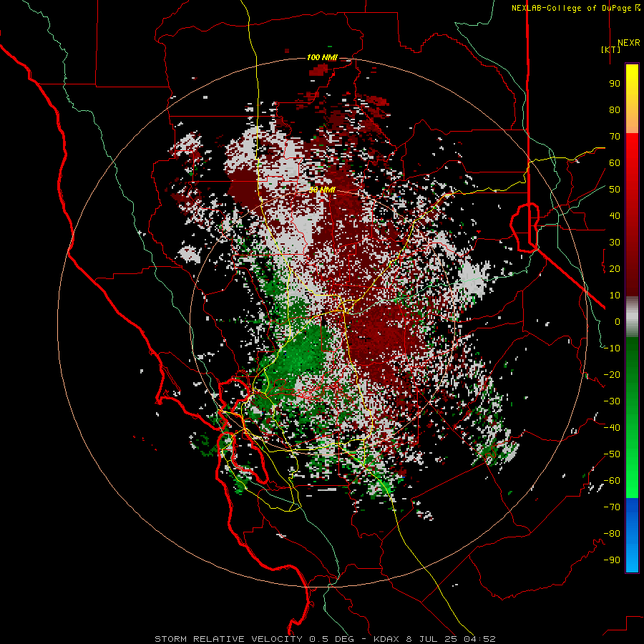Image resolution: width=644 pixels, height=644 pixels.
Task: Click the 50 value on the velocity scale
Action: (615, 190)
